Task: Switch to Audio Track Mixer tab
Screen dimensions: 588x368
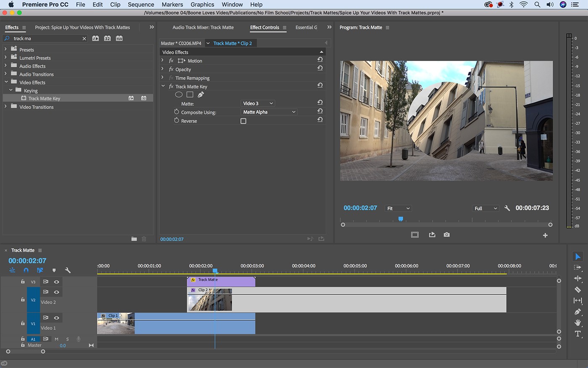Action: point(203,27)
